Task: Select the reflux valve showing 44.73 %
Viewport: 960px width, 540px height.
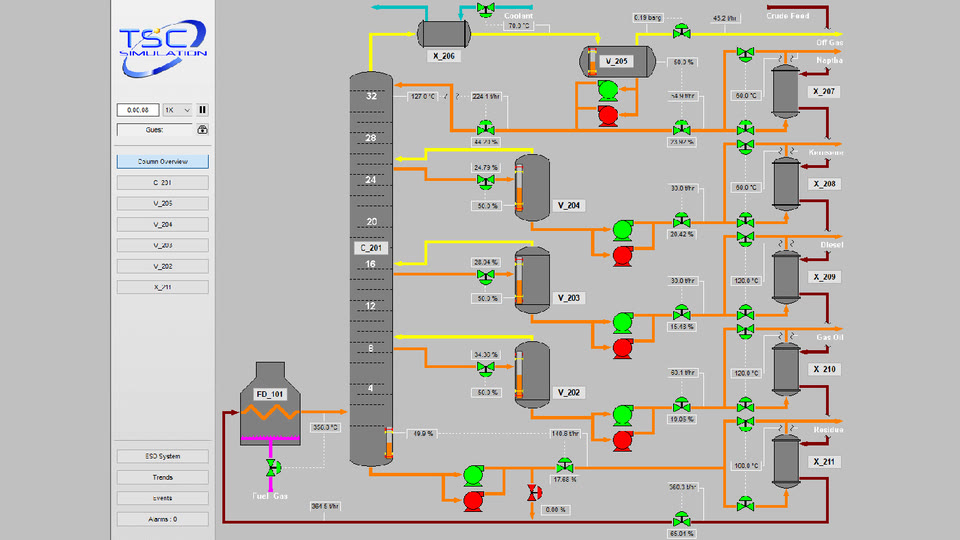Action: tap(486, 128)
